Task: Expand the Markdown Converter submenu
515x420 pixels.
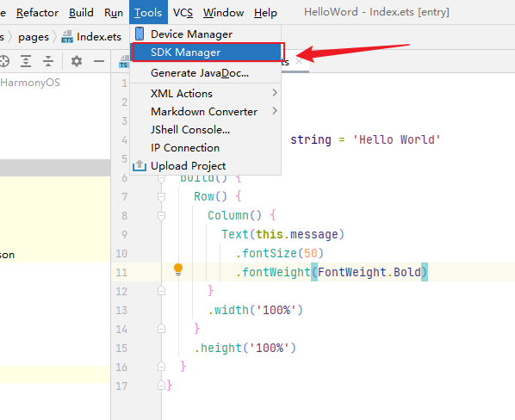Action: pyautogui.click(x=205, y=111)
